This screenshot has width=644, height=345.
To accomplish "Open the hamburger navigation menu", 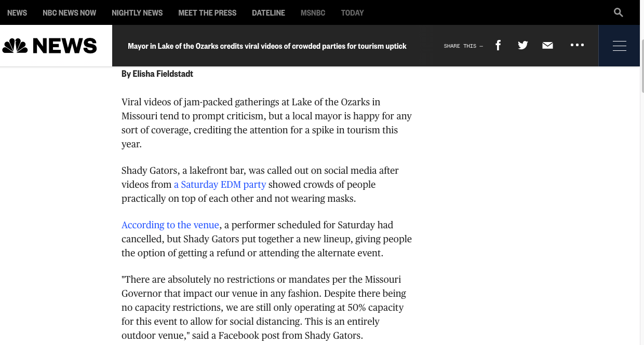I will (619, 46).
